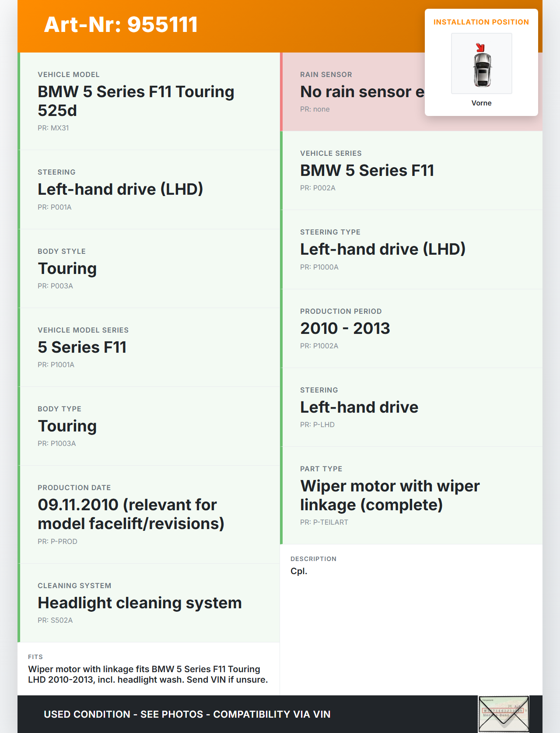The height and width of the screenshot is (733, 560).
Task: Select the Body Style 'Touring' card
Action: click(149, 268)
